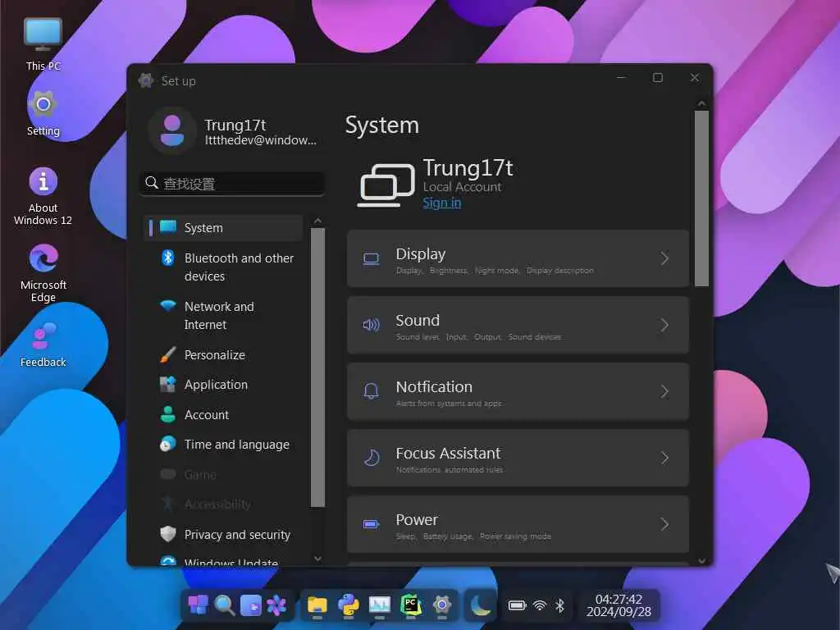Viewport: 840px width, 630px height.
Task: Click the battery icon in system tray
Action: coord(517,606)
